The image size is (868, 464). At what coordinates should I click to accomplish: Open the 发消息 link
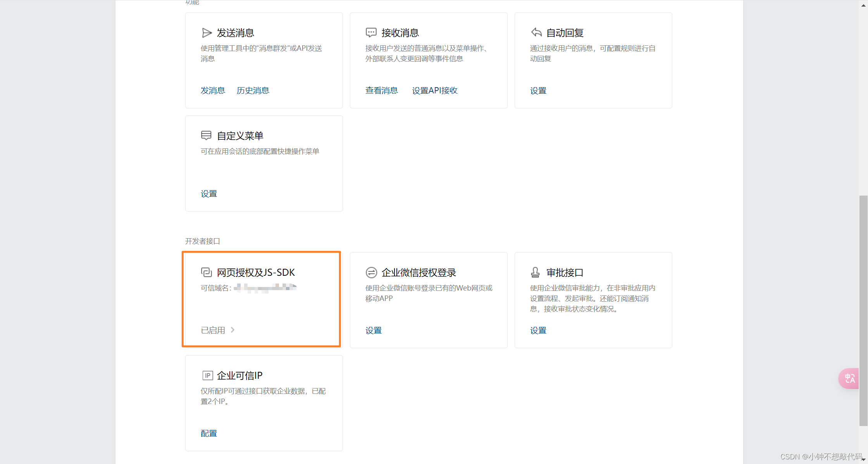click(x=213, y=90)
